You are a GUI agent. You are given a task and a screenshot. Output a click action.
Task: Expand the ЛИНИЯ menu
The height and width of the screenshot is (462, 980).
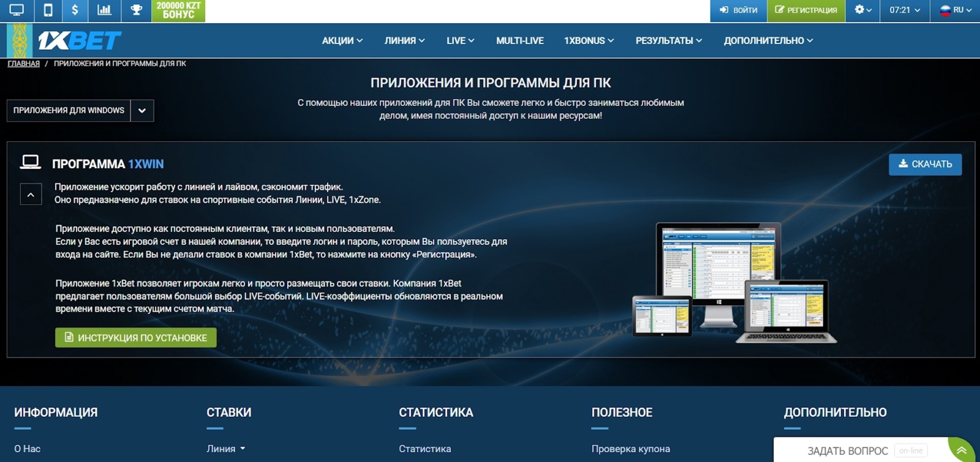click(404, 41)
